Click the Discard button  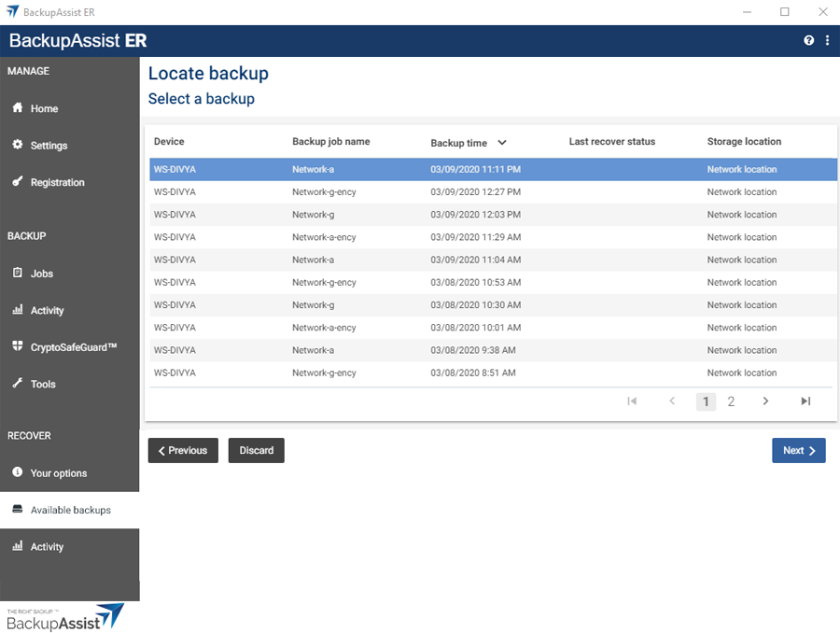tap(256, 450)
